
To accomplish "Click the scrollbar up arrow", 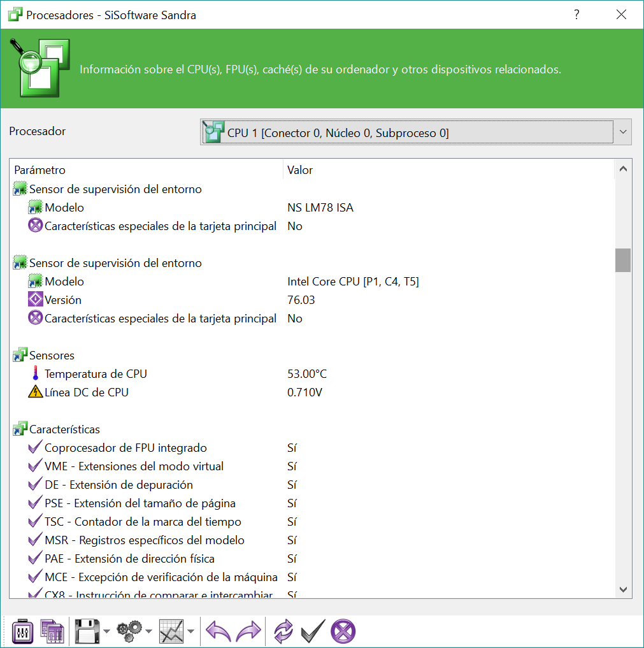I will [x=624, y=169].
